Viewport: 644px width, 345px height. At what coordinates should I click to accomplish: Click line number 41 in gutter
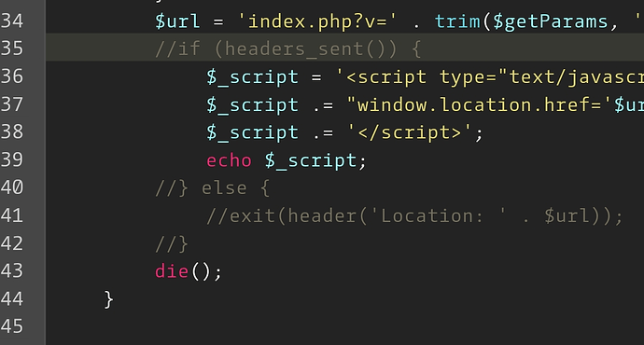click(12, 215)
